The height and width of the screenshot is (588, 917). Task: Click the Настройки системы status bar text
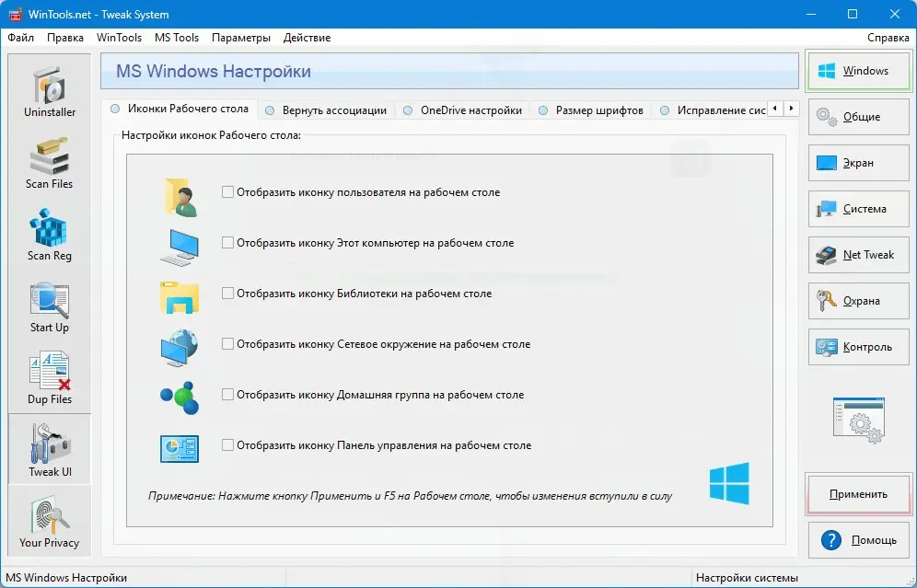747,578
